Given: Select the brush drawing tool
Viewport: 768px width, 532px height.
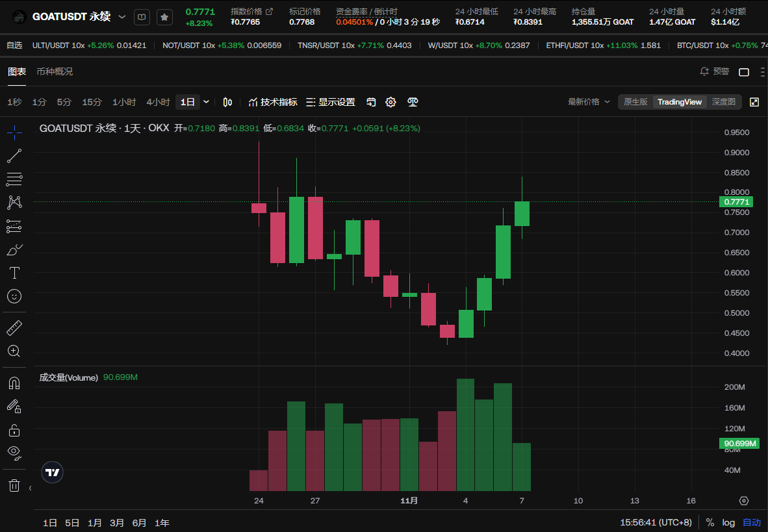Looking at the screenshot, I should [14, 249].
